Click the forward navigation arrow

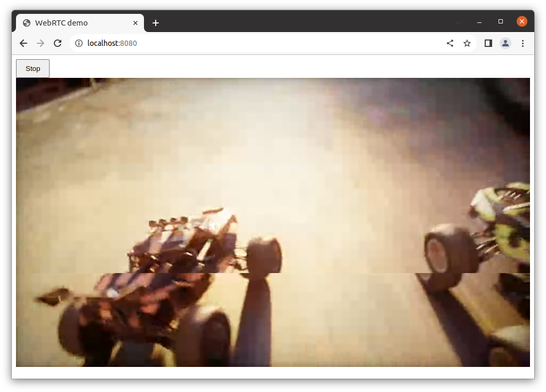[x=41, y=43]
